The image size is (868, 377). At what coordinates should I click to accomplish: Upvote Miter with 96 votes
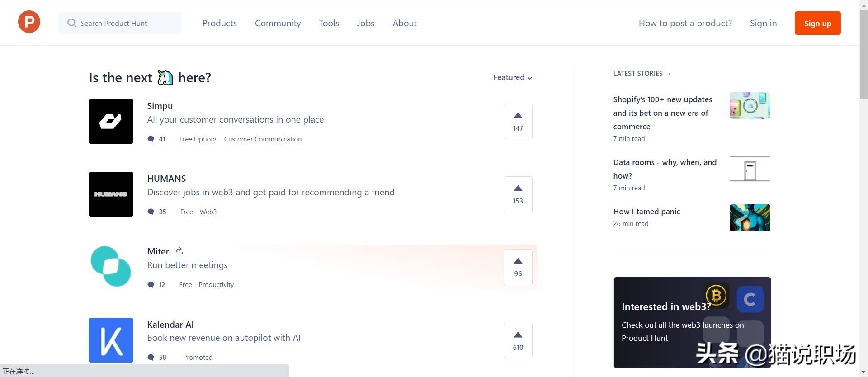[x=518, y=267]
